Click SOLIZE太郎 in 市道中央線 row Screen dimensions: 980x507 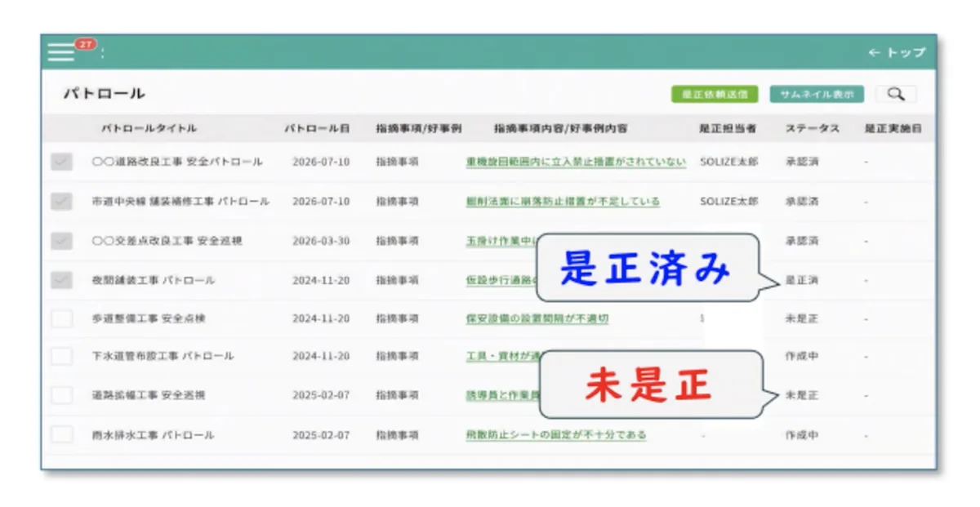pos(729,202)
